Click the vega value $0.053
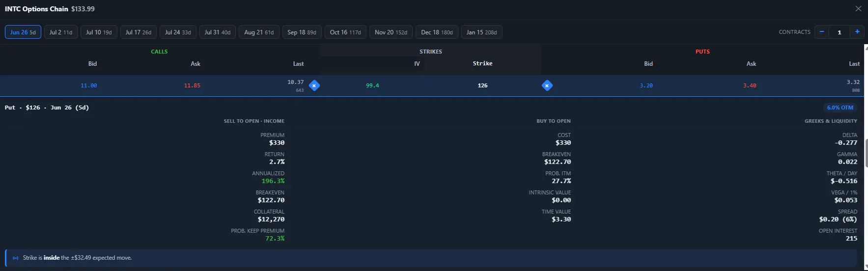 point(846,200)
